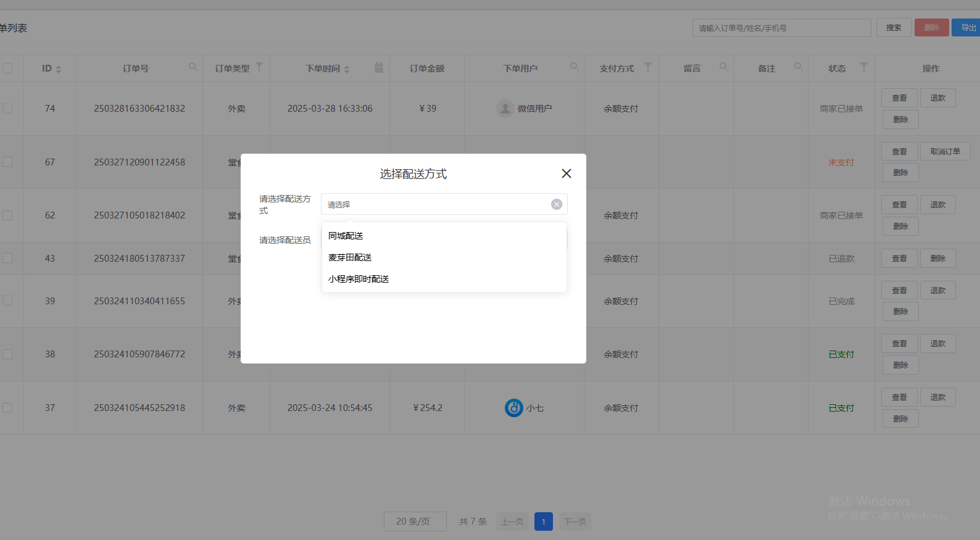Choose 麦芽田配送 delivery option
The image size is (980, 540).
(350, 257)
